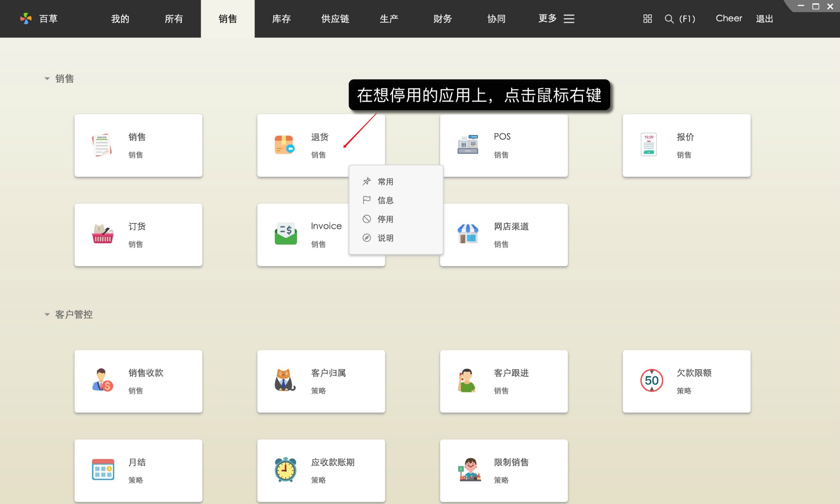Open the 销售 order app icon
This screenshot has width=840, height=504.
102,145
